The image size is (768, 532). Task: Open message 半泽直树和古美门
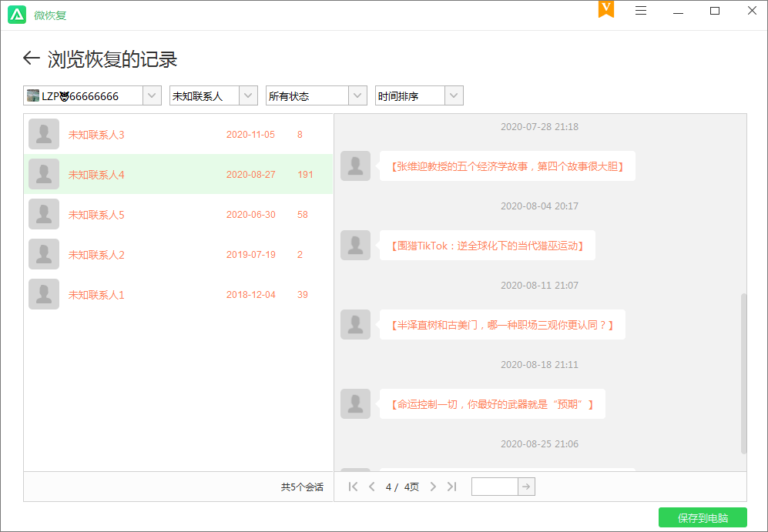(502, 324)
